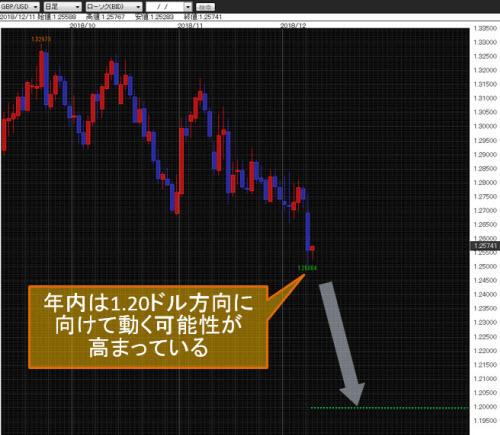Click the 2018/10 date axis label
This screenshot has width=500, height=435.
pos(82,26)
